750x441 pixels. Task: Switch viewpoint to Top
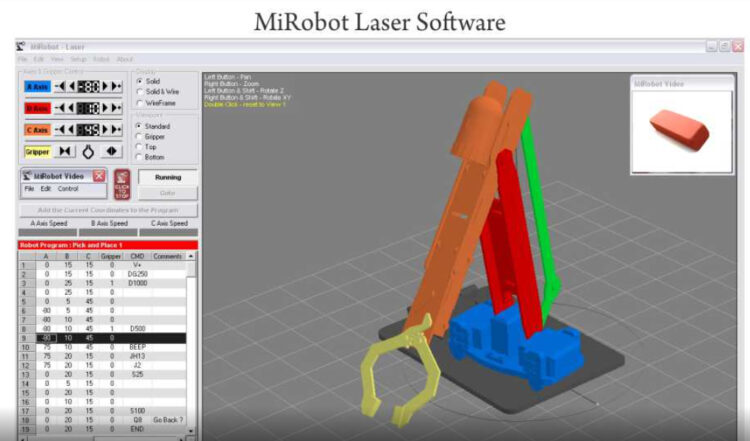pyautogui.click(x=139, y=146)
